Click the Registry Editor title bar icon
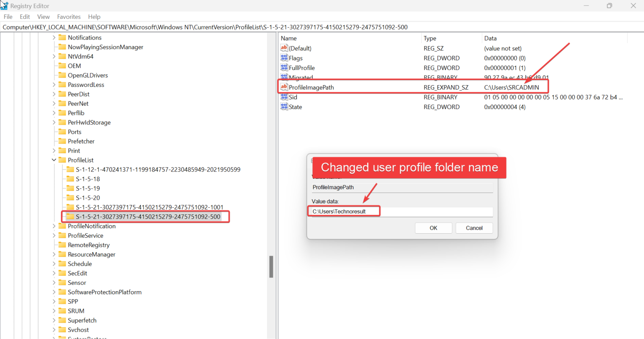This screenshot has width=644, height=339. coord(4,5)
